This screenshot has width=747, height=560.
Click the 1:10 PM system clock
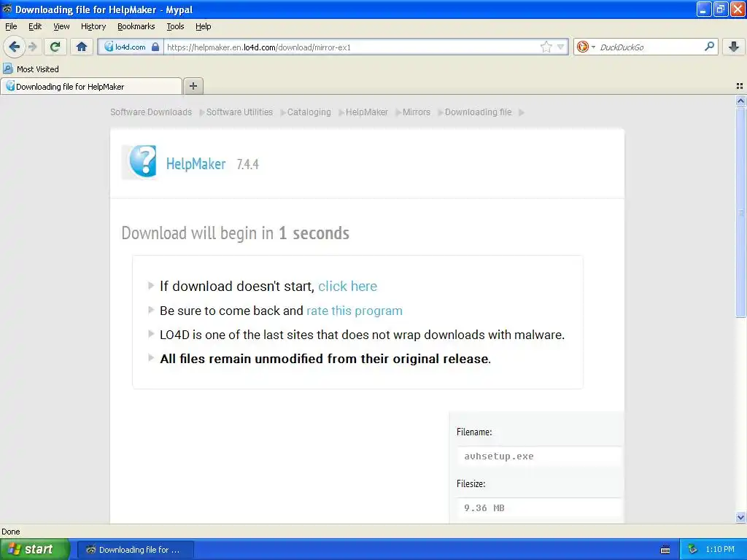point(720,549)
